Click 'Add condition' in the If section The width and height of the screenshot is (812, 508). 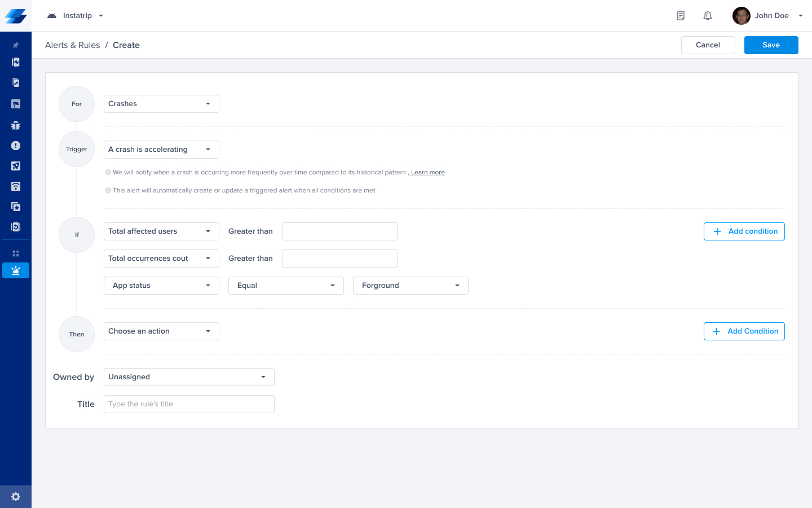tap(744, 231)
